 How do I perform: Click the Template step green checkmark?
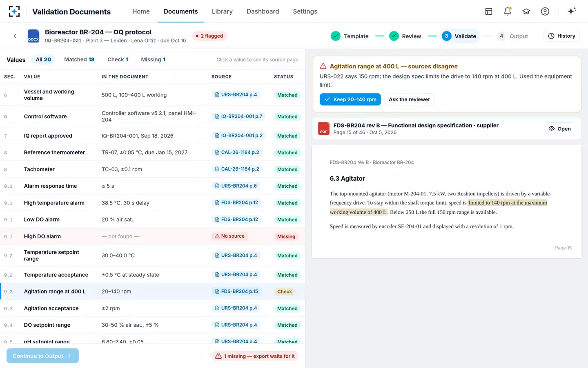(336, 36)
